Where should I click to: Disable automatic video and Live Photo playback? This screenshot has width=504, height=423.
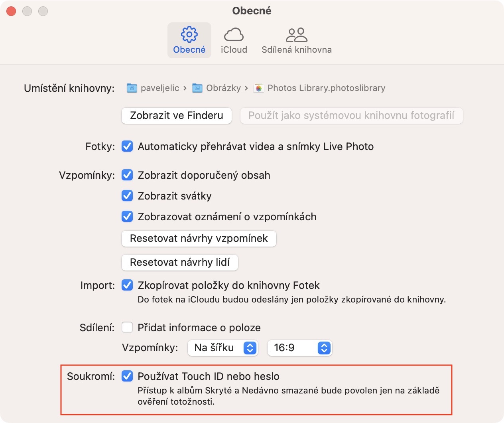[127, 146]
